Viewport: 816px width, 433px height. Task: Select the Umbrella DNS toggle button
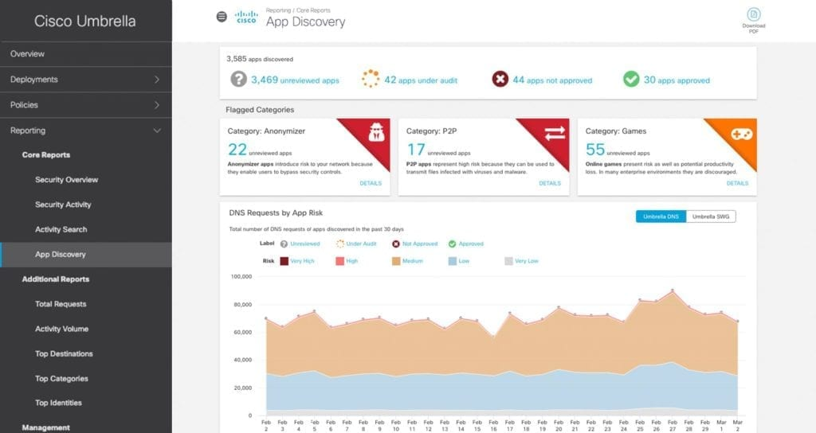pos(661,216)
